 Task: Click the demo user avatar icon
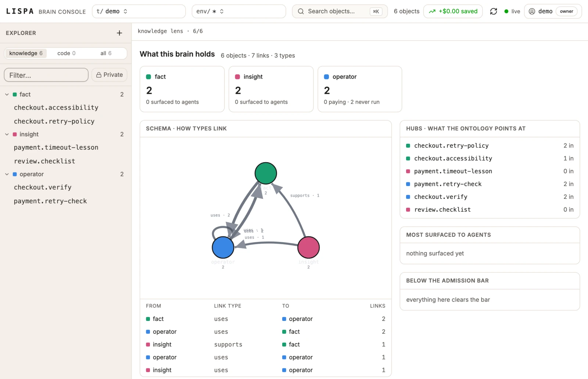click(532, 11)
